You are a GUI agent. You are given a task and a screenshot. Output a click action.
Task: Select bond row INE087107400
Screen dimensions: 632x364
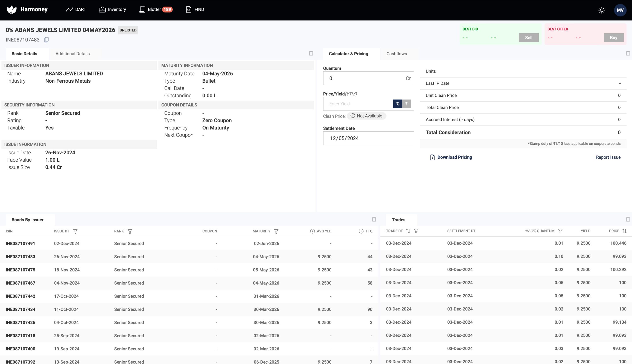(x=190, y=349)
